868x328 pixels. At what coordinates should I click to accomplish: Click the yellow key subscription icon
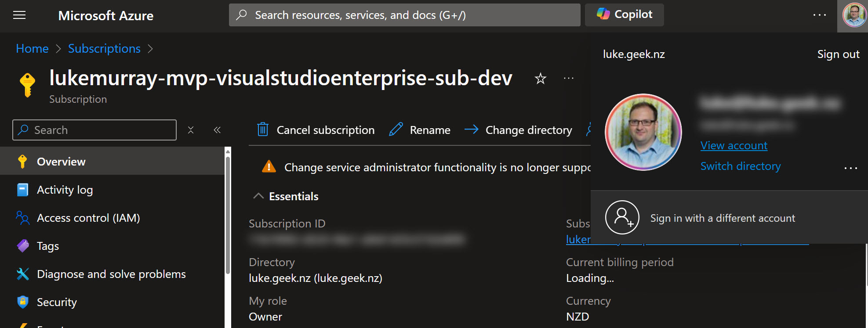click(27, 84)
